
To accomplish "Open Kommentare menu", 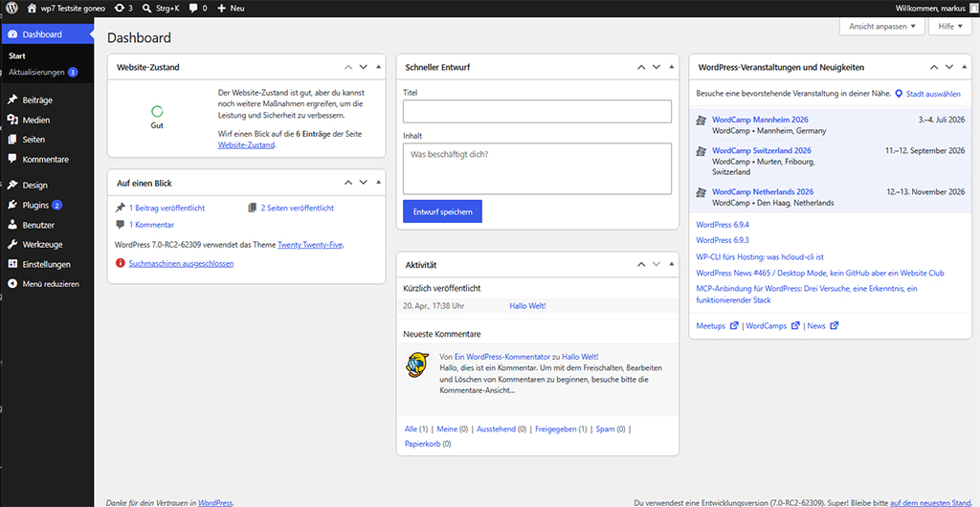I will (47, 159).
